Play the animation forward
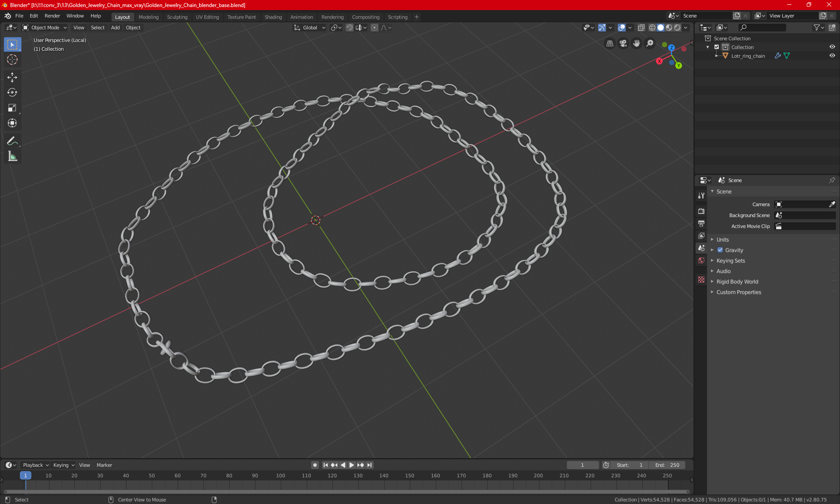This screenshot has width=840, height=504. pos(351,465)
